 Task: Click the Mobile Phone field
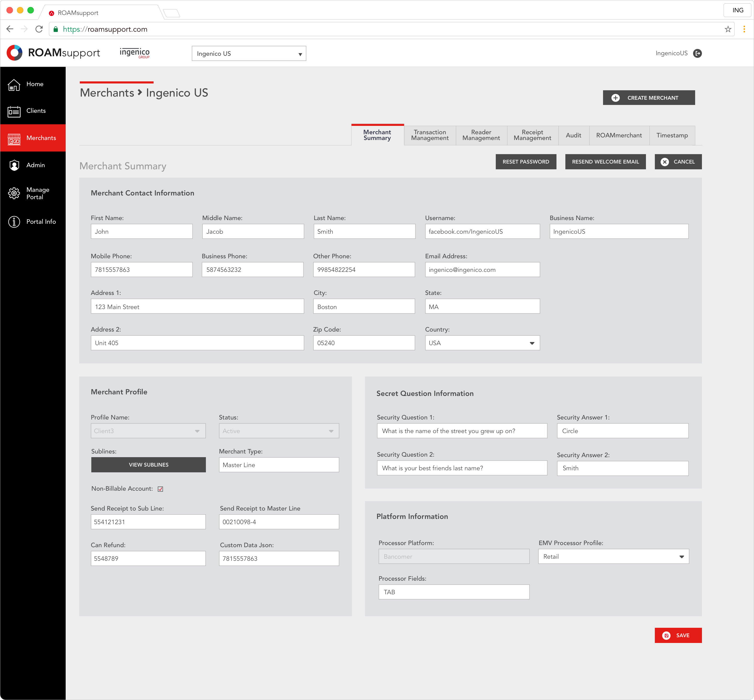(x=142, y=270)
